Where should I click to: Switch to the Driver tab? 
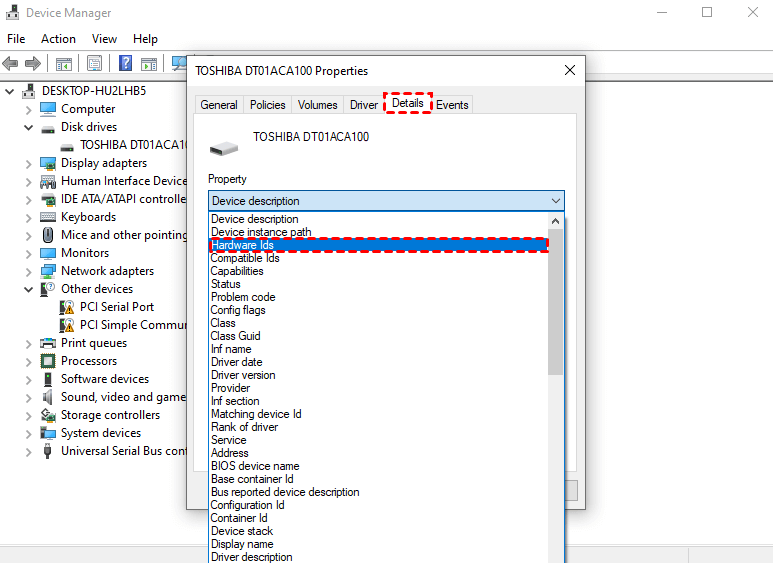click(x=363, y=105)
